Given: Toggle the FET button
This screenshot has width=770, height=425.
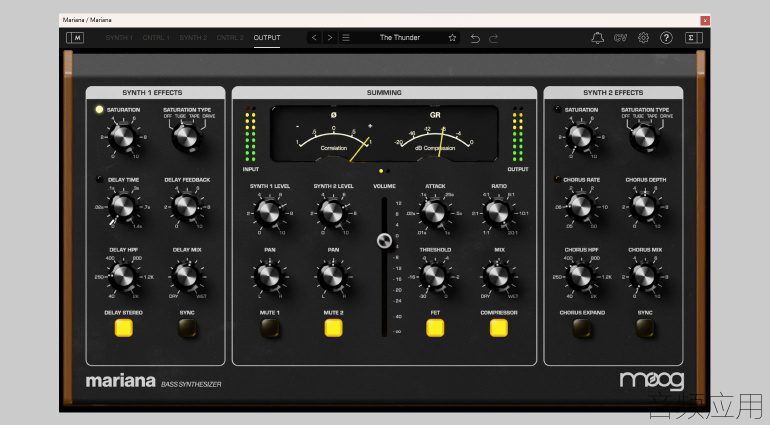Looking at the screenshot, I should pos(435,328).
